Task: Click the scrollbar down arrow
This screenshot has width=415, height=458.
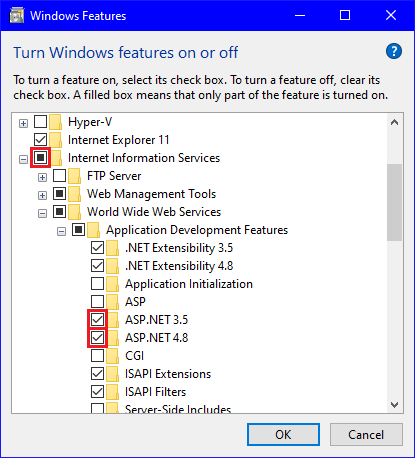Action: click(395, 405)
